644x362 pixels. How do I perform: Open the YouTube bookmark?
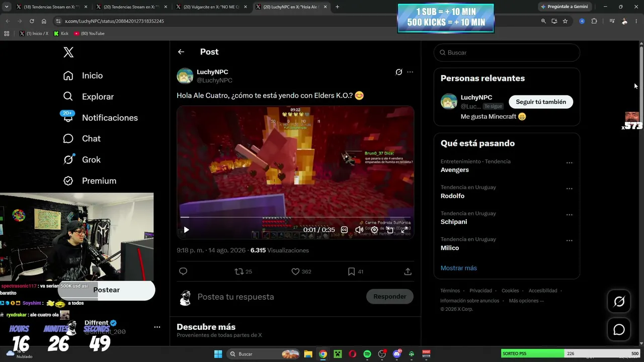coord(89,33)
